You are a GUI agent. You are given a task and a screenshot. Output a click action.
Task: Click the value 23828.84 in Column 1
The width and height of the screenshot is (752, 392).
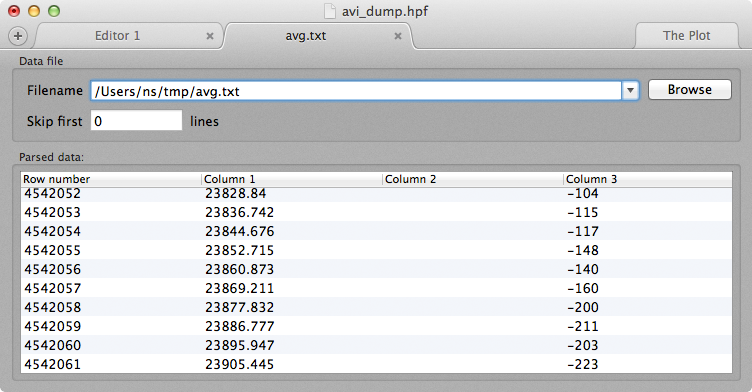235,193
